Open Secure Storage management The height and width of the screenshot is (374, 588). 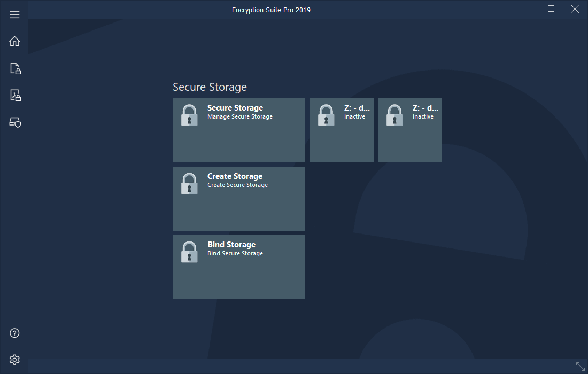tap(238, 130)
